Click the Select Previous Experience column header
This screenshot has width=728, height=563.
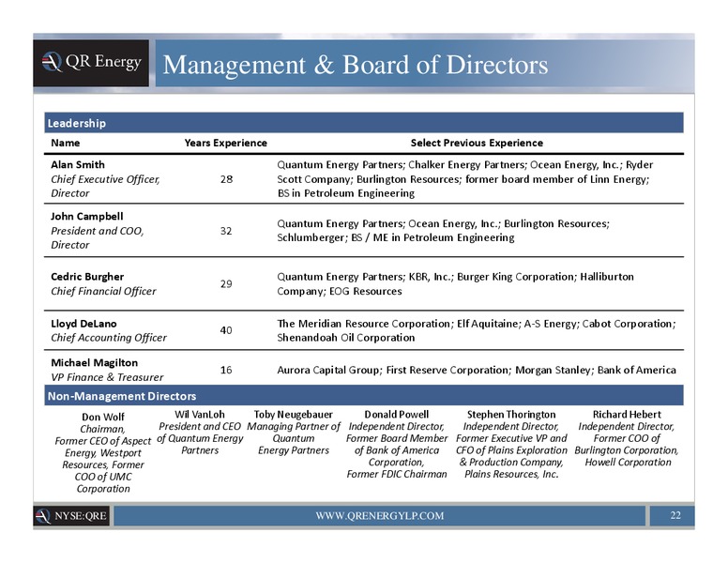pyautogui.click(x=477, y=143)
